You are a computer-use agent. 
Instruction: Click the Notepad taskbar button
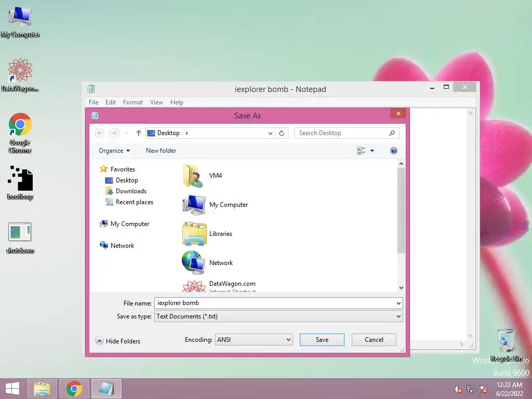pyautogui.click(x=106, y=389)
